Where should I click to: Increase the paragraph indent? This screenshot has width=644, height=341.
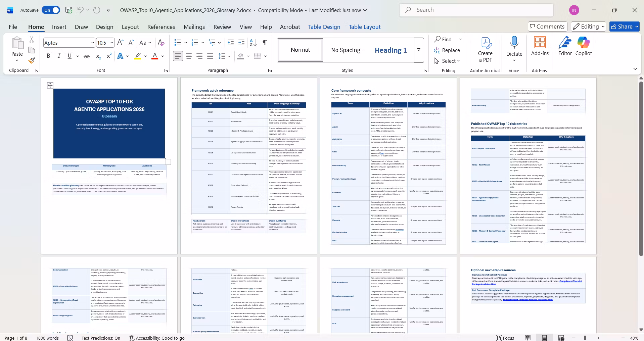[x=241, y=43]
